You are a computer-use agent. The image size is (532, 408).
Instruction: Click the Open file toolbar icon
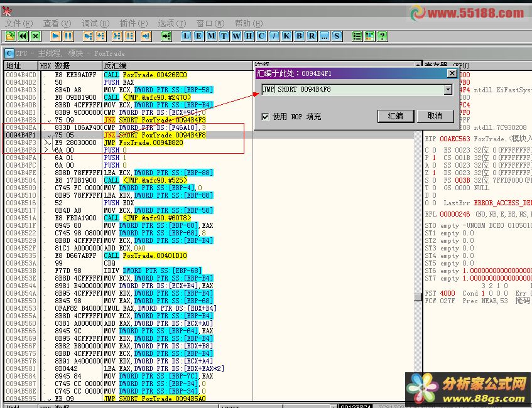pos(10,36)
